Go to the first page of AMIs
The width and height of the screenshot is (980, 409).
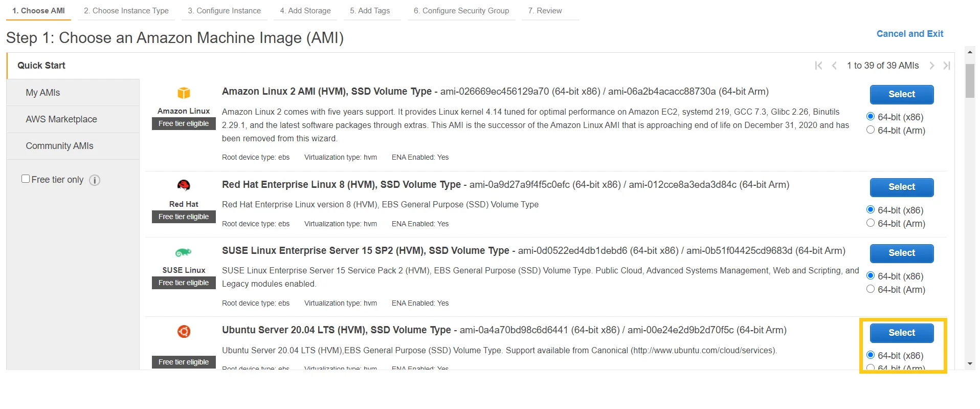(818, 66)
